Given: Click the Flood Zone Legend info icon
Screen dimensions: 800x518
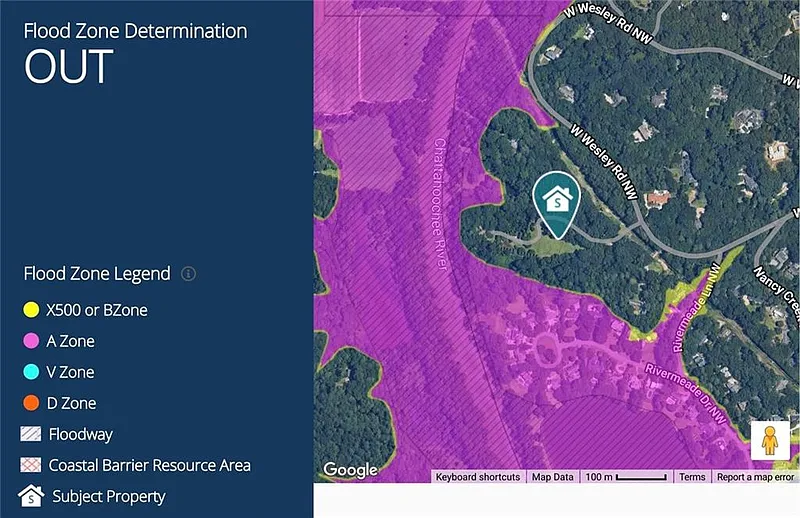Looking at the screenshot, I should [188, 274].
